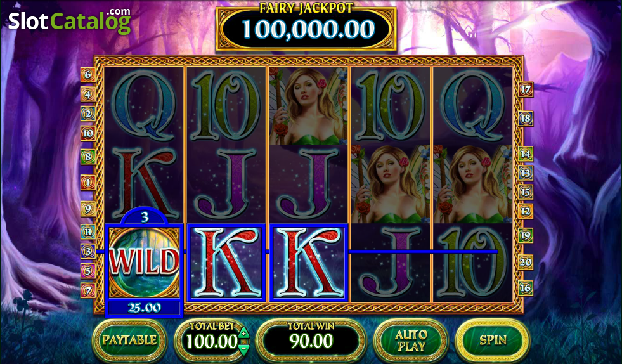Start Auto Play
Screen dimensions: 622x364
point(411,340)
